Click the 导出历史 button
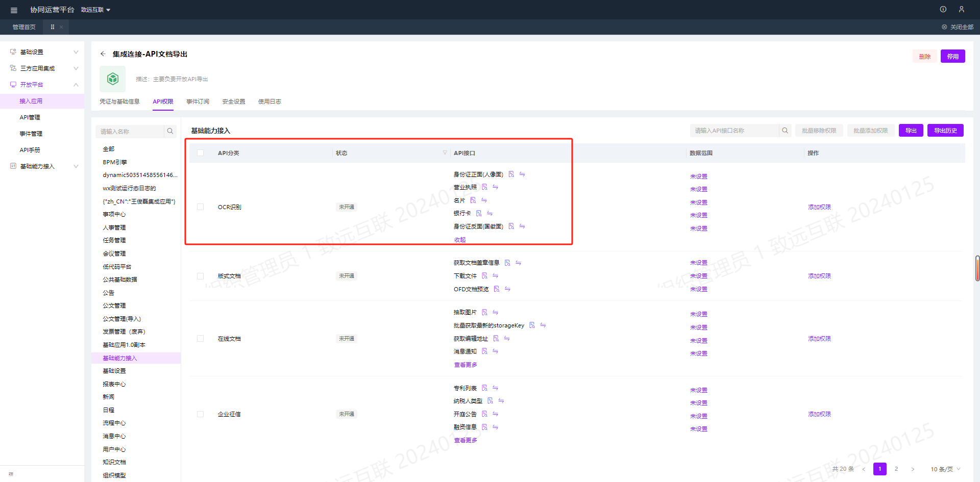Viewport: 980px width, 482px height. click(x=945, y=131)
